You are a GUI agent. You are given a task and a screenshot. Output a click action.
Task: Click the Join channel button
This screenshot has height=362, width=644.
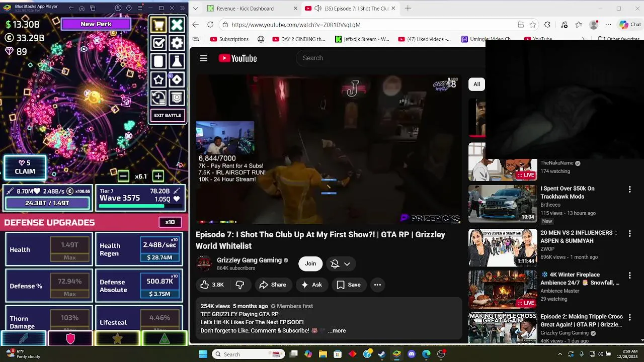[x=310, y=263]
